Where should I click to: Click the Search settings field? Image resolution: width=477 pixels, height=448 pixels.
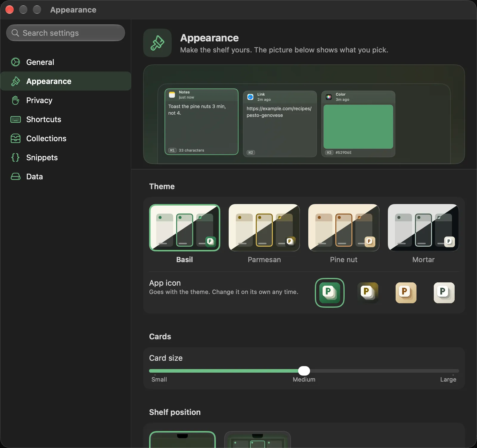(66, 33)
